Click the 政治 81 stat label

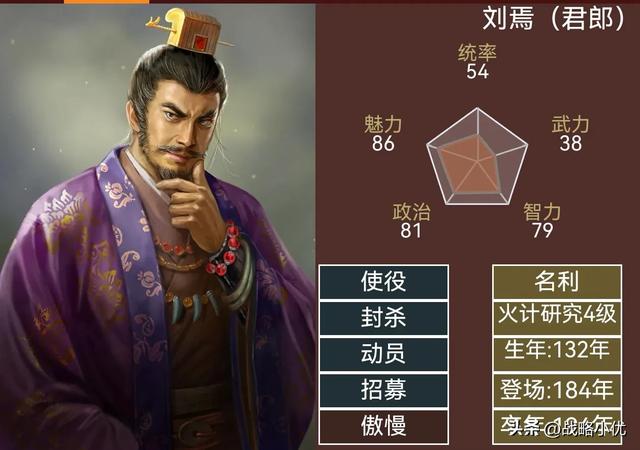(x=411, y=221)
